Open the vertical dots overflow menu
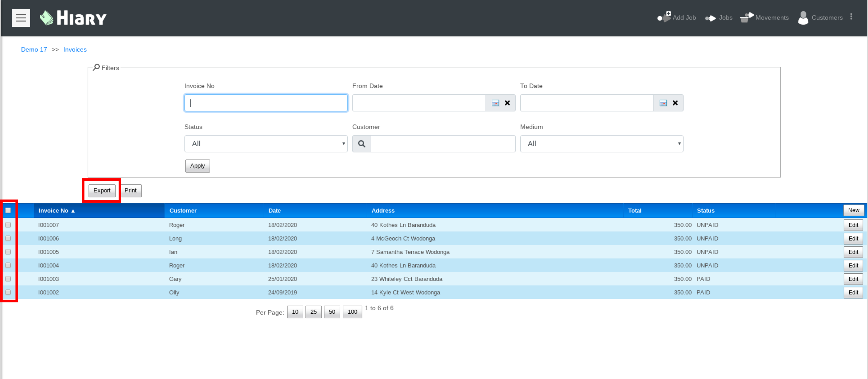The width and height of the screenshot is (868, 379). [851, 17]
